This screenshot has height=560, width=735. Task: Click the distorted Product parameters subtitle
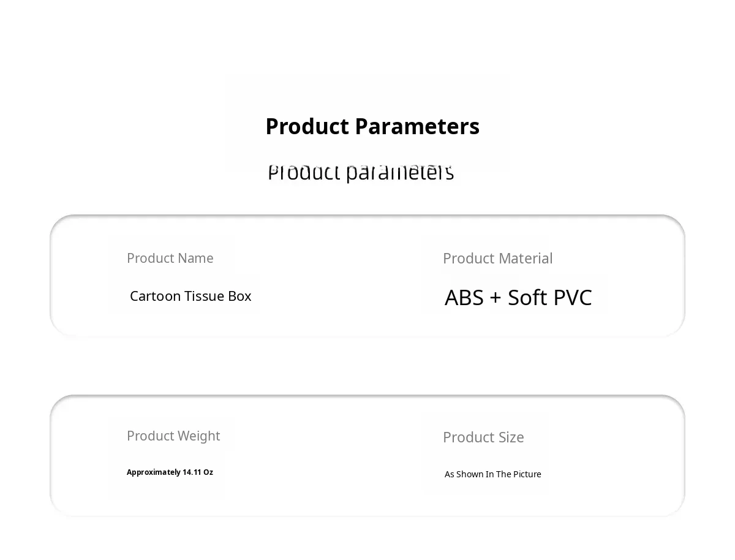coord(361,173)
